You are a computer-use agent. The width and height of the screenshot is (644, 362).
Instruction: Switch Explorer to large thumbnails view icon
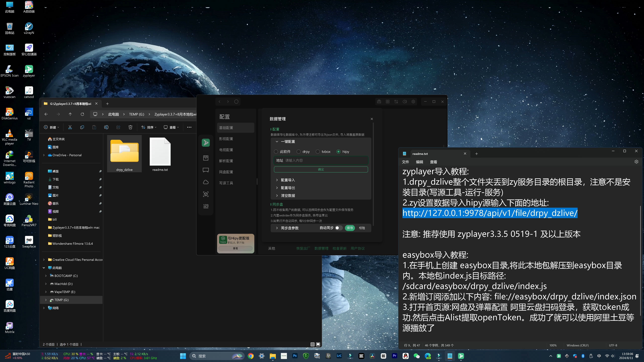[x=318, y=344]
